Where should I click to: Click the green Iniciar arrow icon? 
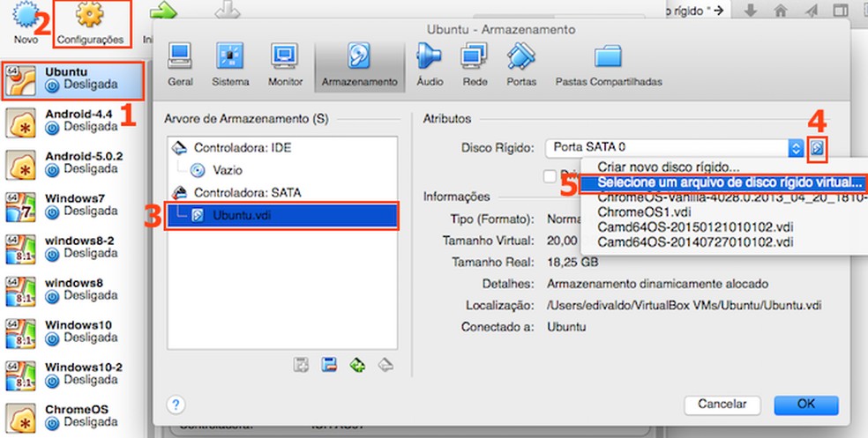point(162,10)
